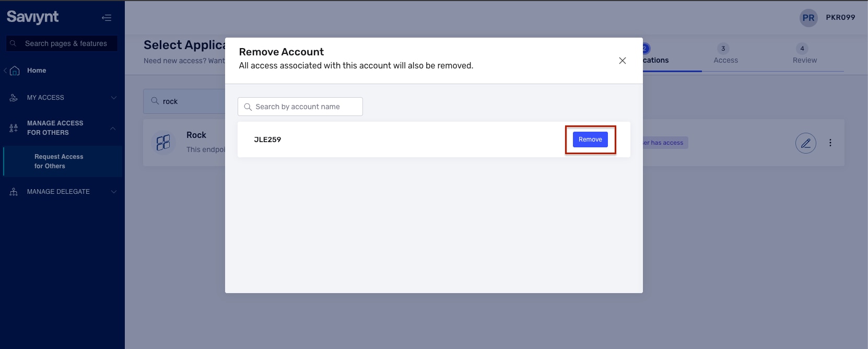Click the Manage Delegate hierarchy icon

[14, 192]
